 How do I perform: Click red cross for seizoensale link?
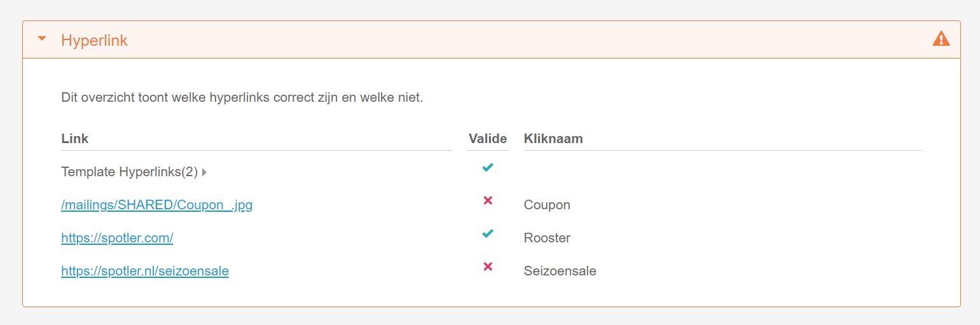tap(488, 266)
